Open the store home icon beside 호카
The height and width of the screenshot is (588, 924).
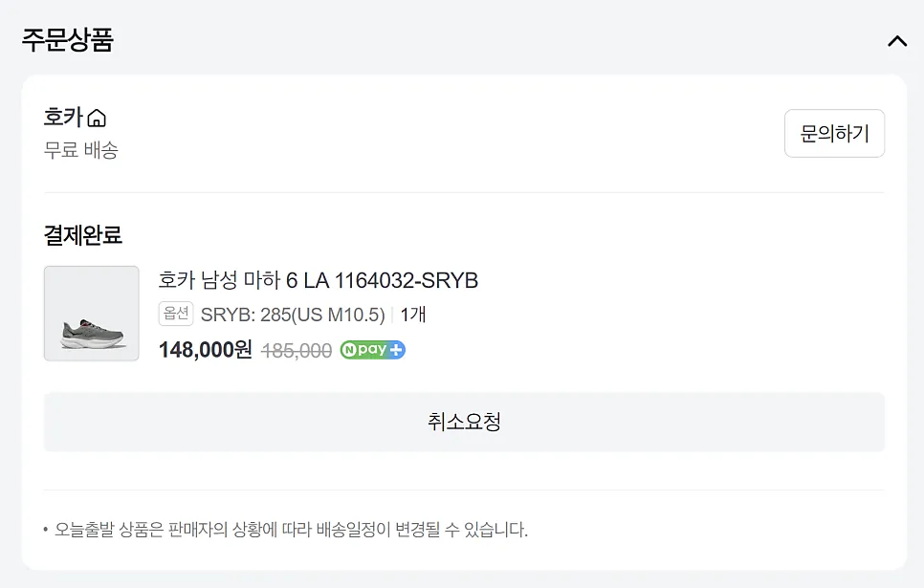click(97, 118)
